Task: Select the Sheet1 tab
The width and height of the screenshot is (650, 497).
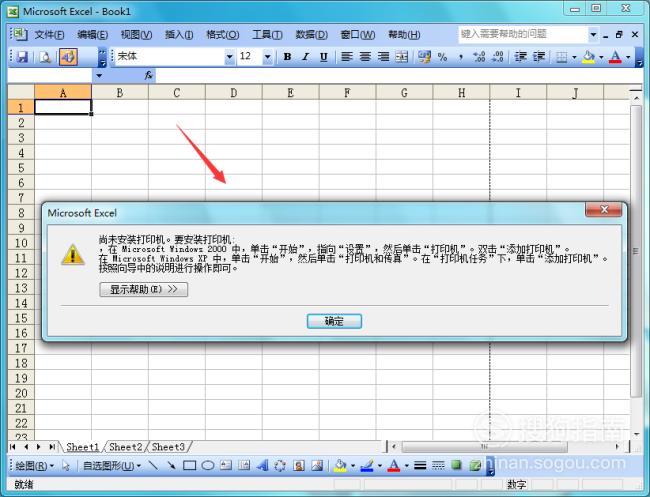Action: click(x=82, y=447)
